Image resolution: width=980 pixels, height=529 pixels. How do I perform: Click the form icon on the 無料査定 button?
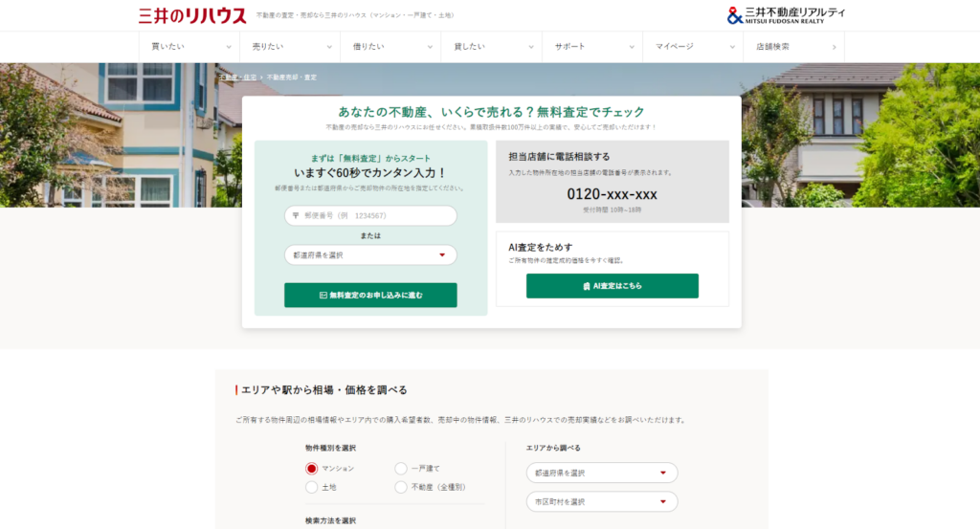[323, 295]
